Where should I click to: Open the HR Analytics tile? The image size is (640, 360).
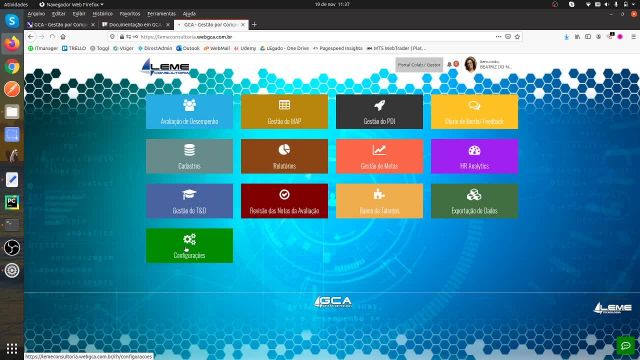click(x=474, y=156)
